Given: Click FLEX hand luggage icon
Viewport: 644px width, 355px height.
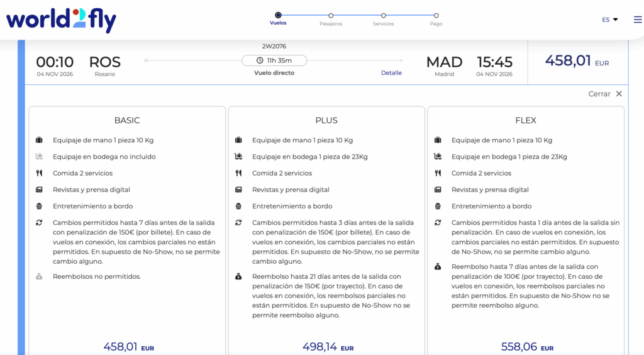Looking at the screenshot, I should point(438,140).
